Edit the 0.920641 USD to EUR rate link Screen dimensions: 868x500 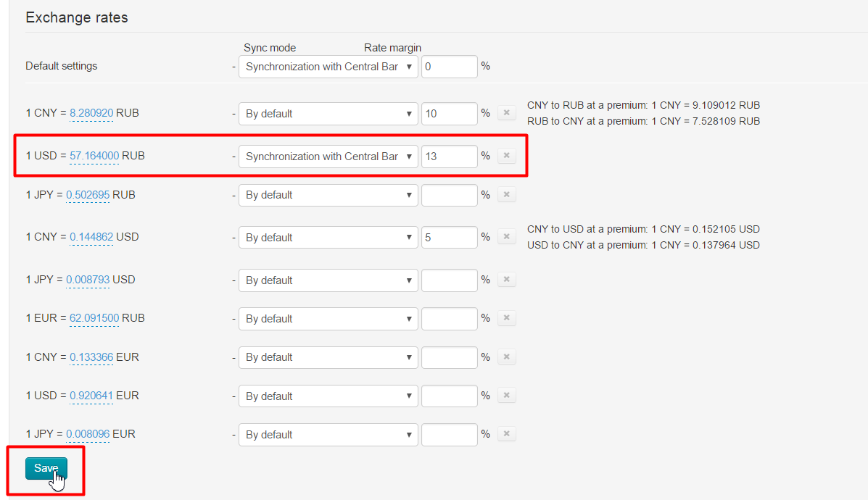coord(91,396)
